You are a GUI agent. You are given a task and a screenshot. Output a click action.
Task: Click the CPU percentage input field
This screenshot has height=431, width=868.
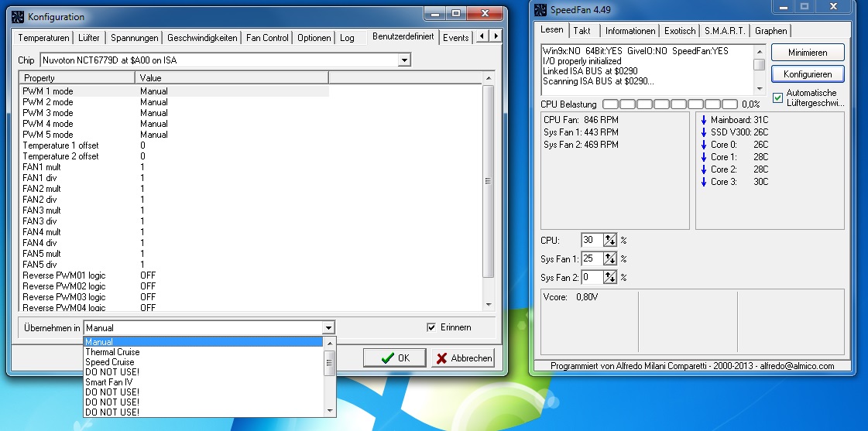point(592,240)
